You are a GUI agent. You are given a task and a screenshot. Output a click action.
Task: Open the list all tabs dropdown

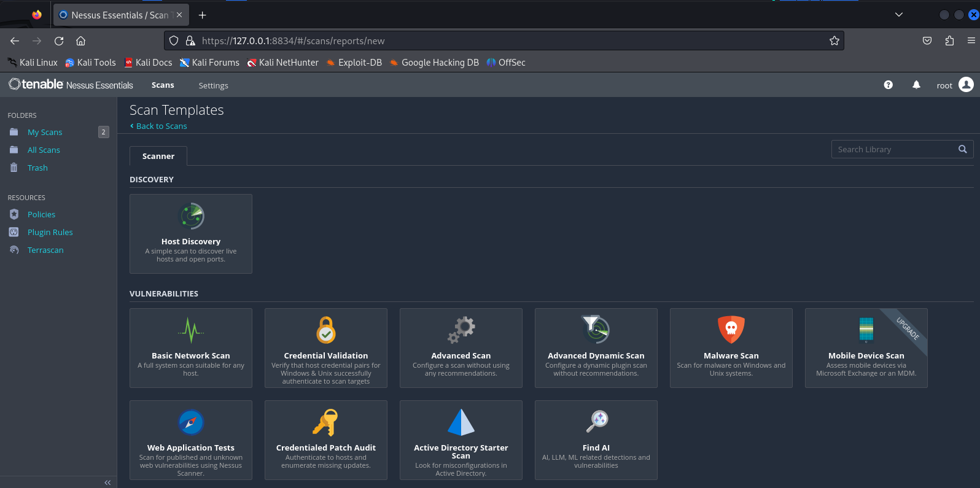click(899, 15)
